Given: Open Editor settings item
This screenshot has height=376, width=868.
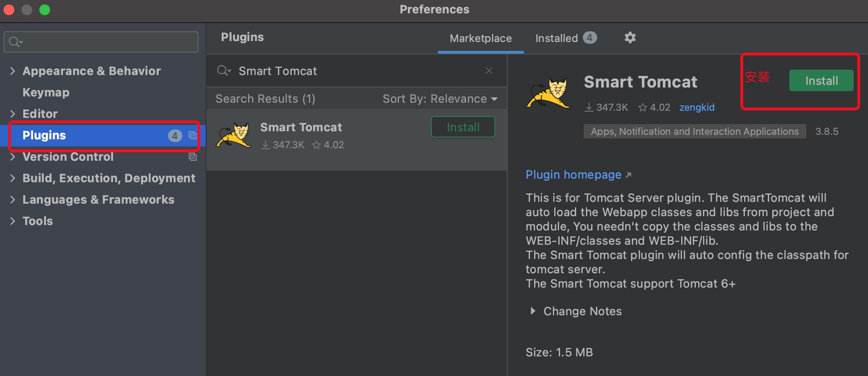Looking at the screenshot, I should point(40,114).
